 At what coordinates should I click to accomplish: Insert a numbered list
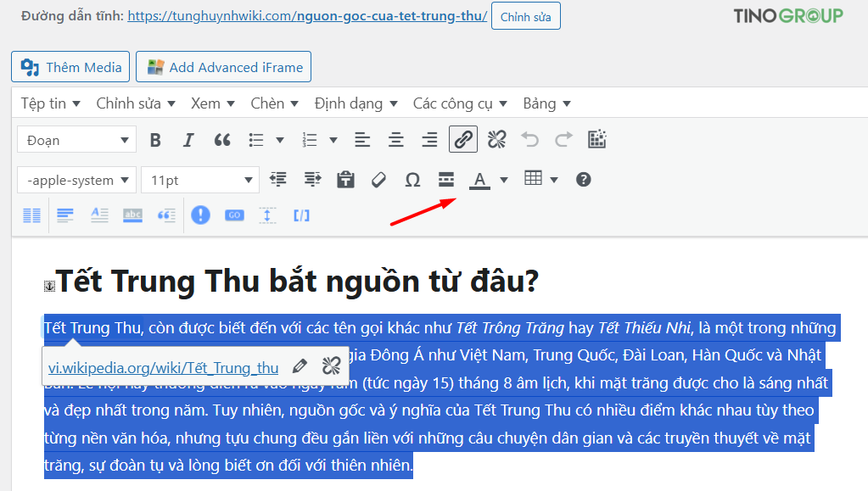[x=310, y=140]
